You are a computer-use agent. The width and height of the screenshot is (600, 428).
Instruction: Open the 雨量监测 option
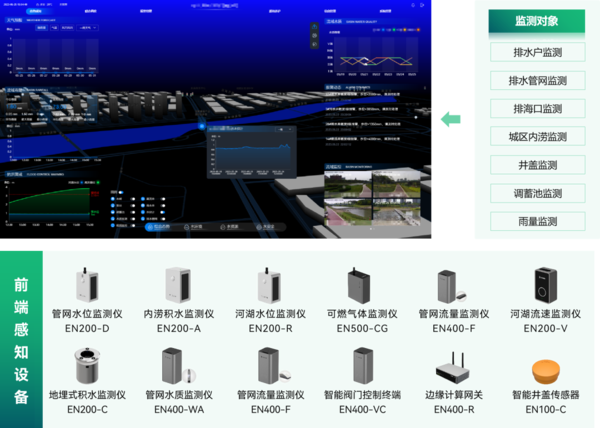click(538, 221)
